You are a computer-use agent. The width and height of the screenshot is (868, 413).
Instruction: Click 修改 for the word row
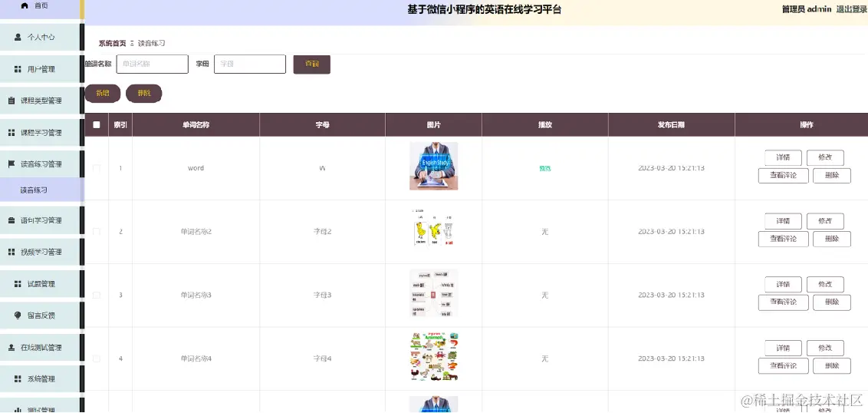pos(825,158)
